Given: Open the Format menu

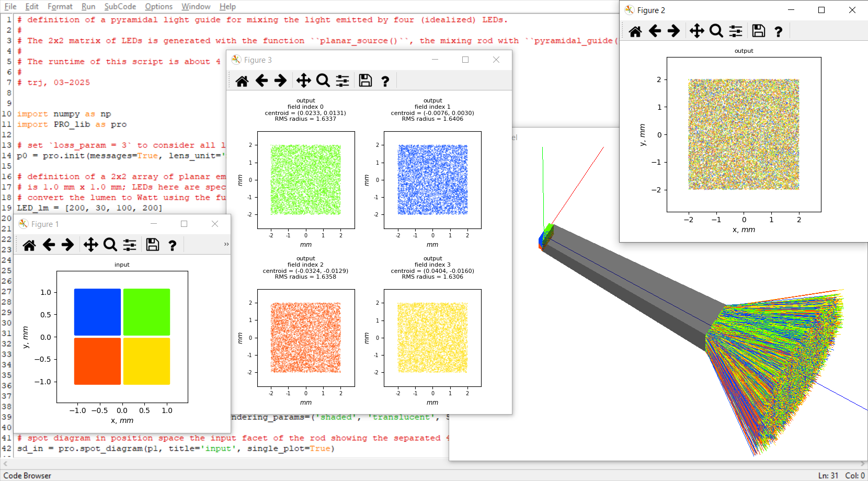Looking at the screenshot, I should pos(60,6).
